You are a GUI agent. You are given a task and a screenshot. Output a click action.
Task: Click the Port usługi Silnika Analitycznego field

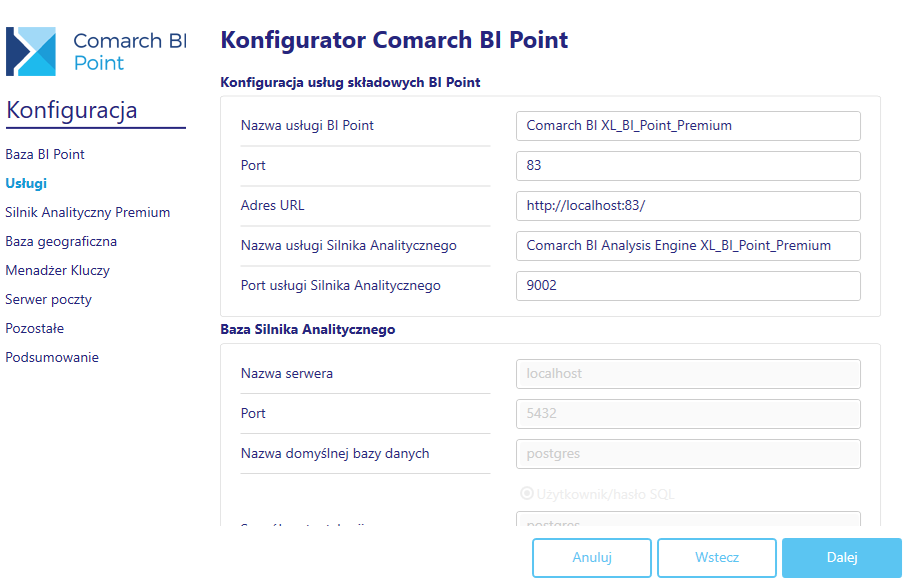(688, 285)
